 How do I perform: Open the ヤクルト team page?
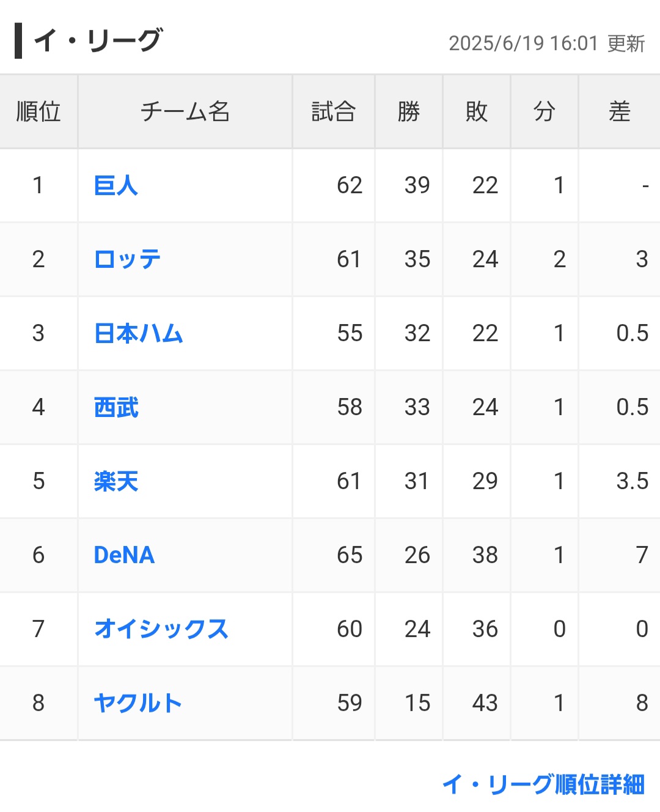click(138, 703)
